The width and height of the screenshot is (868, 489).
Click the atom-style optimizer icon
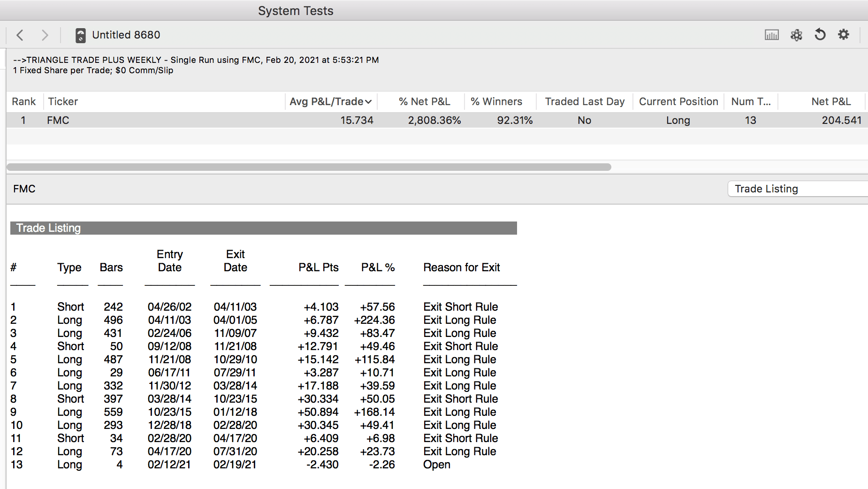796,35
